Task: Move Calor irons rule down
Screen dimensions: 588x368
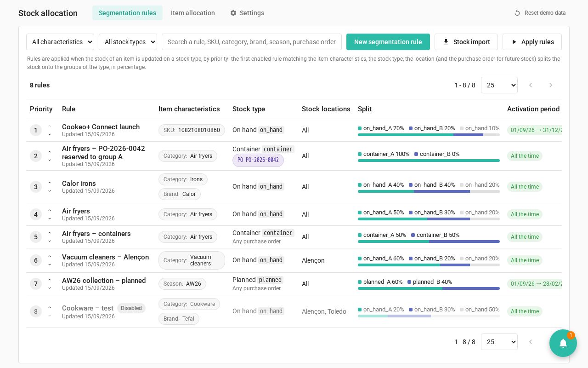Action: coord(50,191)
